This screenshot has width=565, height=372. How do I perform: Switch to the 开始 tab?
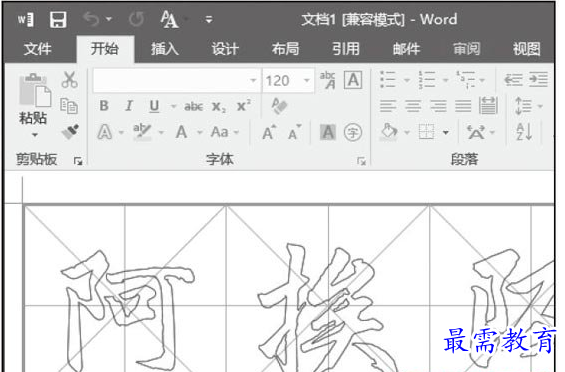pos(104,49)
